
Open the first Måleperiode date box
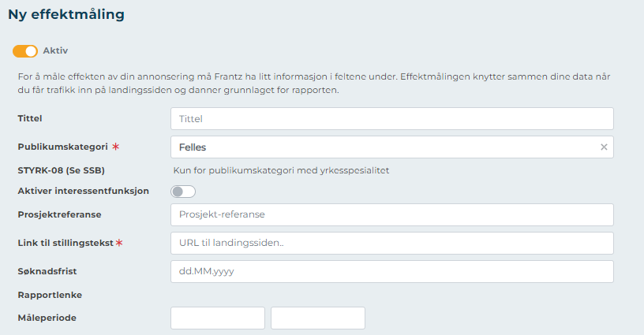pyautogui.click(x=218, y=318)
